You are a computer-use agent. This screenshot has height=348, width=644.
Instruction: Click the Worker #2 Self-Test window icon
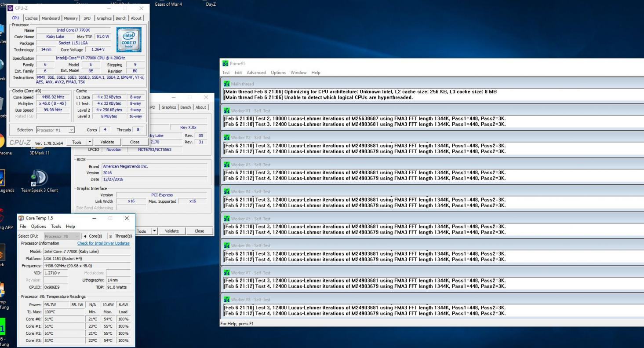(227, 138)
